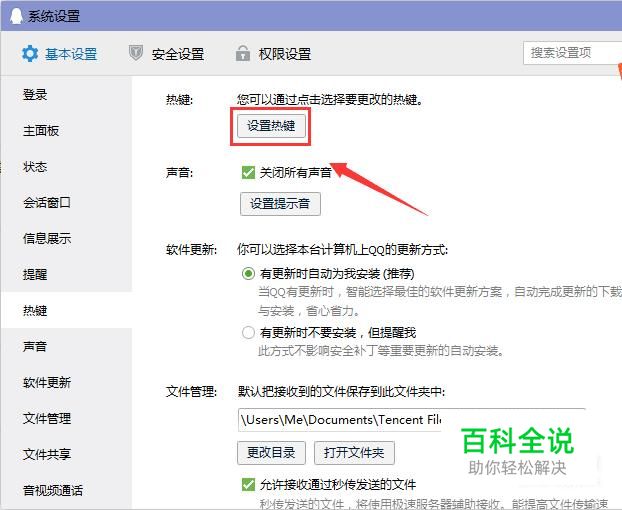Open 信息展示 sidebar section
The height and width of the screenshot is (510, 622).
coord(47,238)
